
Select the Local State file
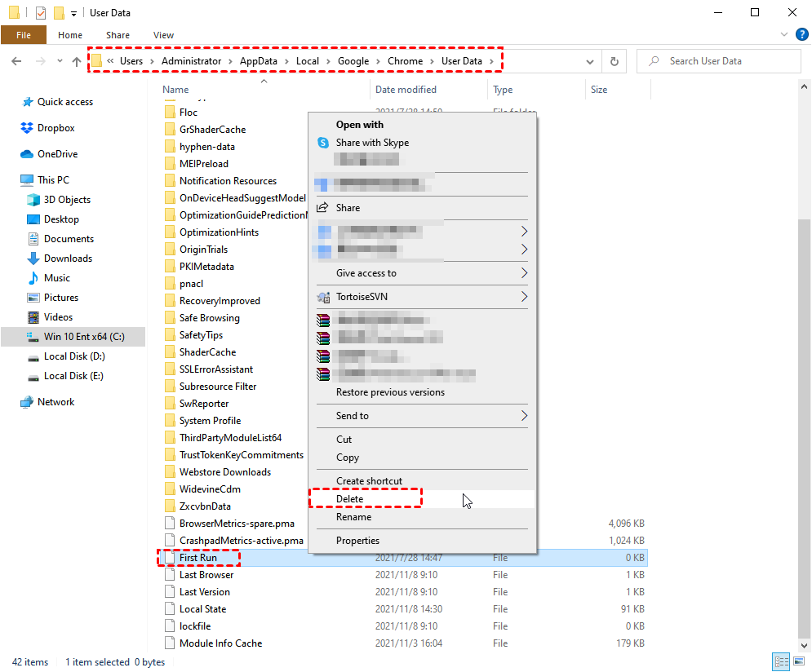click(202, 609)
